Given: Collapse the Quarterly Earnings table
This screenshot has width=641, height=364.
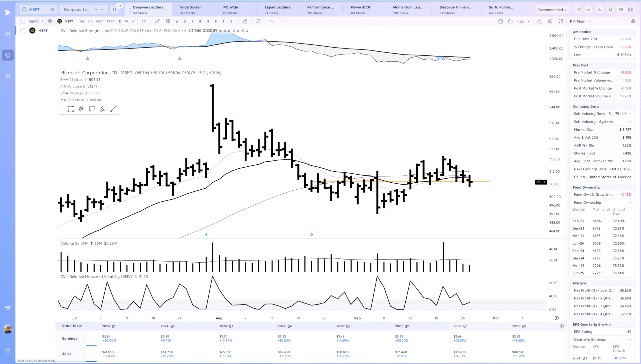Looking at the screenshot, I should click(x=630, y=339).
